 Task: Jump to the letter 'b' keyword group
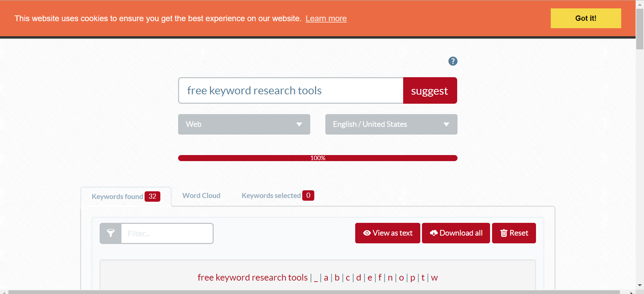click(337, 278)
